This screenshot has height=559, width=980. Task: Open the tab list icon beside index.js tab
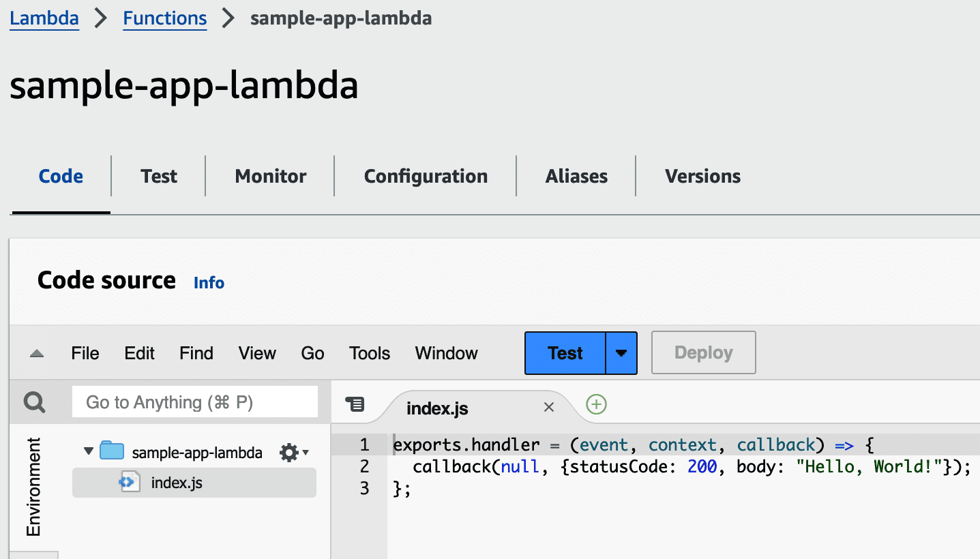point(355,404)
